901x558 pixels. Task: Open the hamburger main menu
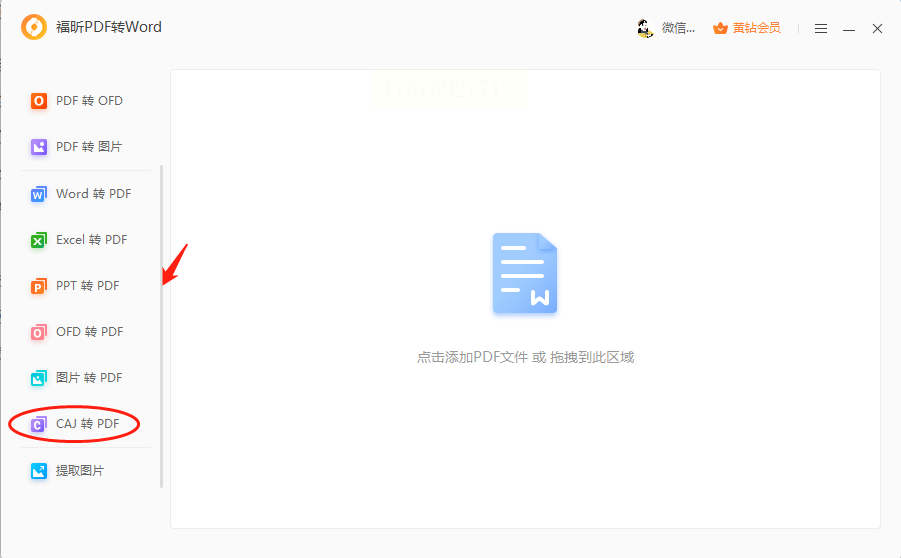(821, 28)
